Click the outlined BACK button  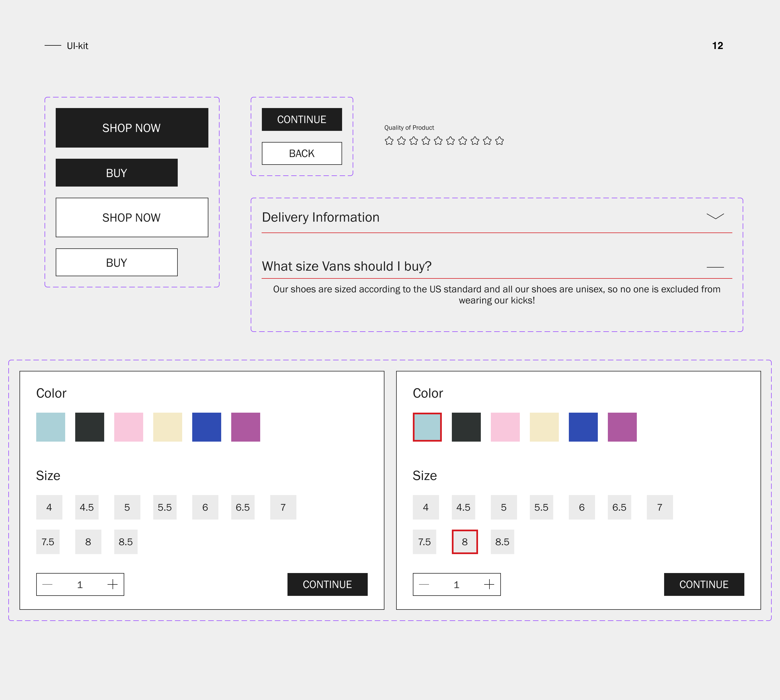(302, 153)
